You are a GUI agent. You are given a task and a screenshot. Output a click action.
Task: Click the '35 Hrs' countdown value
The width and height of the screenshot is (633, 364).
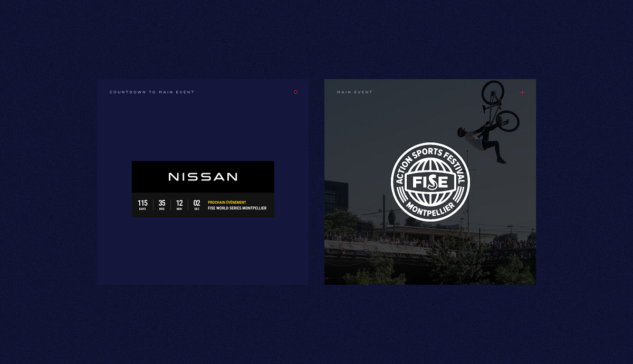pos(162,205)
